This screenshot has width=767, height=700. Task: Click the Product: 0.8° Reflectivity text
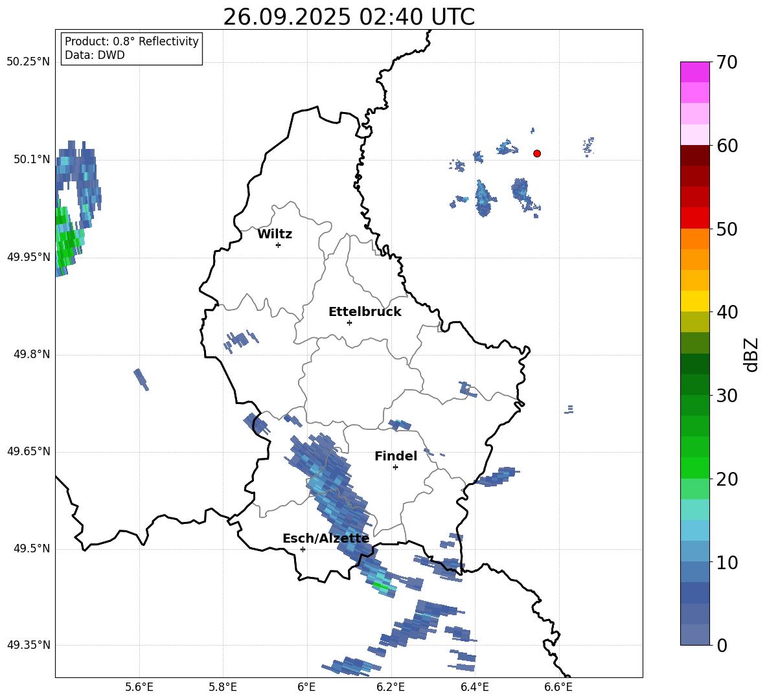pyautogui.click(x=132, y=41)
